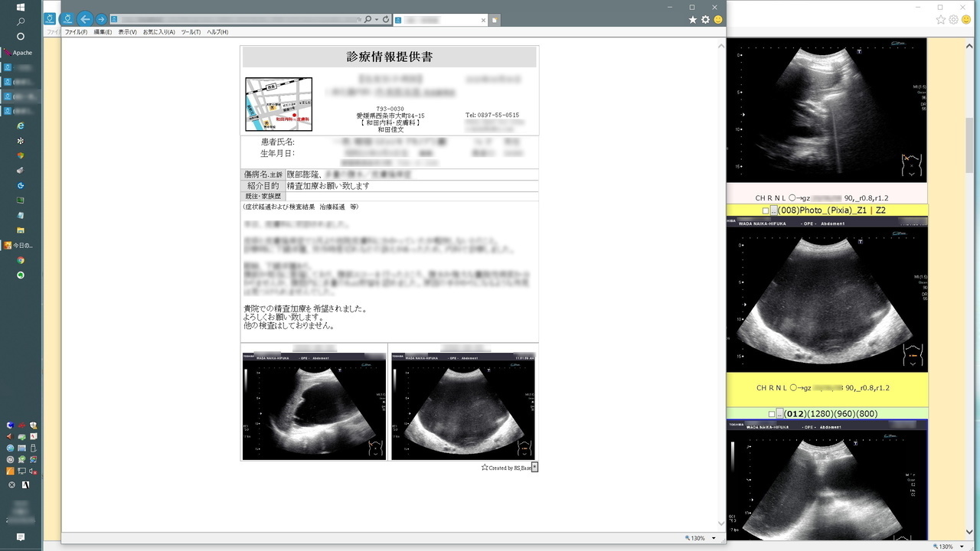Click the 精査加療お願い致します text

328,186
